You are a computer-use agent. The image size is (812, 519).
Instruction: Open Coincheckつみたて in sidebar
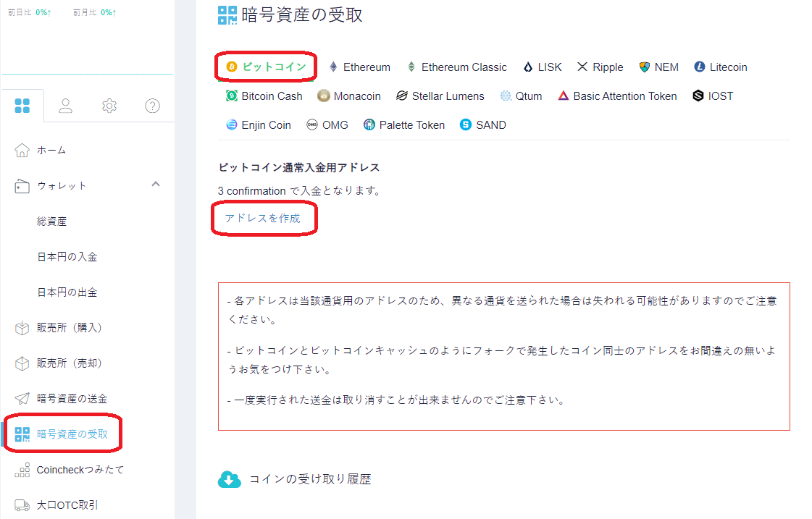[80, 470]
